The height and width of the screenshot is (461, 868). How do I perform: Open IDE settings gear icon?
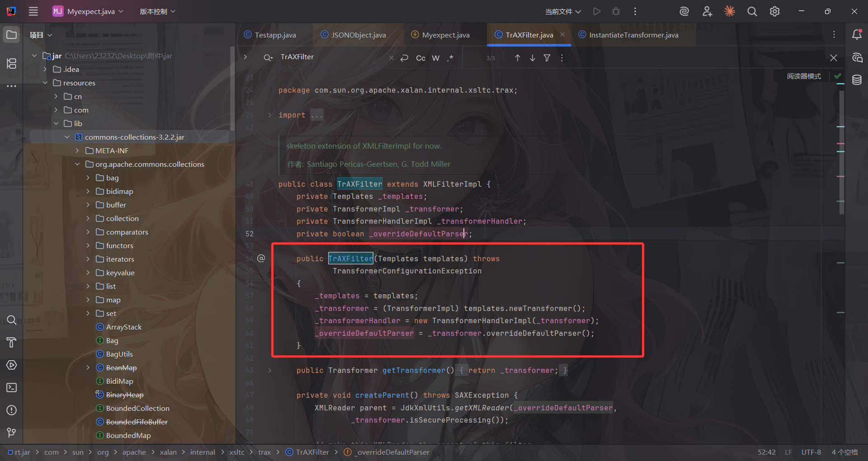click(774, 11)
